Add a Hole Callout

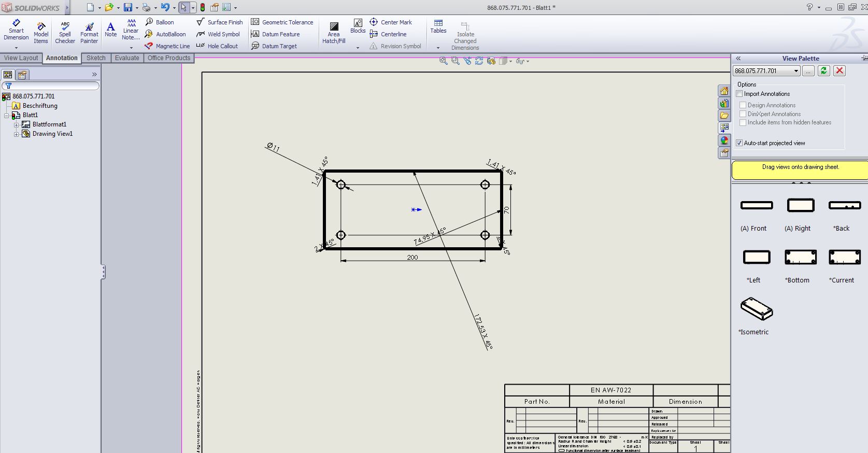coord(217,46)
